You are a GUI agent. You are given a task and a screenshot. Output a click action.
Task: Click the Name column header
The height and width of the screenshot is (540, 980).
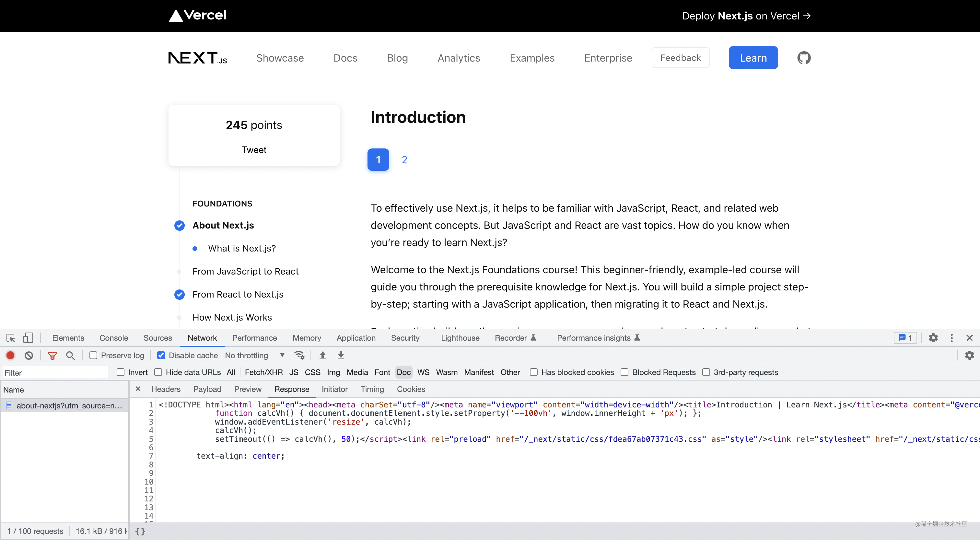pos(64,390)
